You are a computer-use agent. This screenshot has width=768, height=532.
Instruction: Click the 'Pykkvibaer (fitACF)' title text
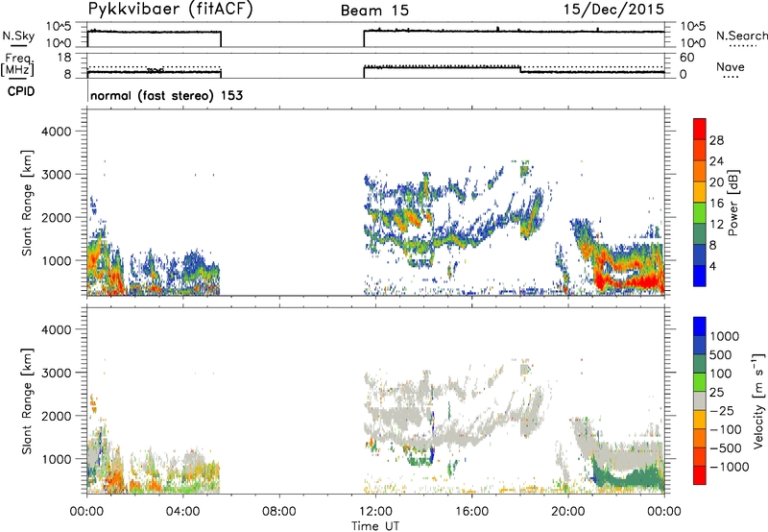pos(170,10)
